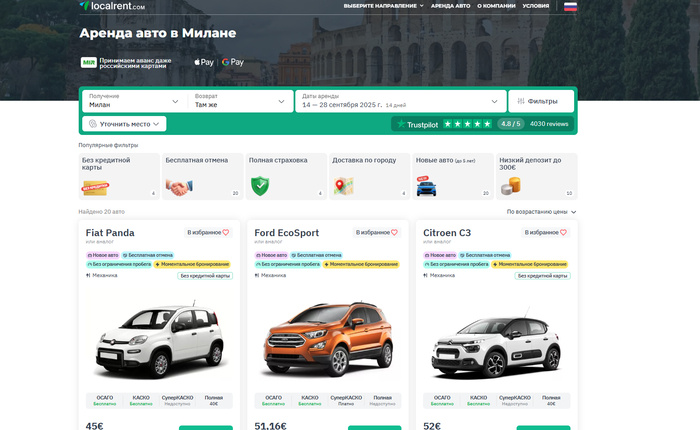The image size is (700, 430).
Task: Open the Даты аренды date picker dropdown
Action: tap(400, 101)
